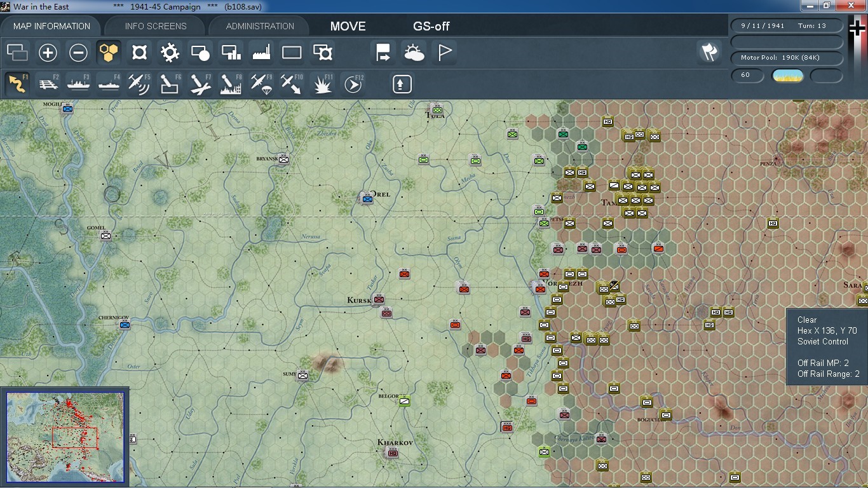868x488 pixels.
Task: Click the gear-shaped fortification icon
Action: pyautogui.click(x=170, y=53)
